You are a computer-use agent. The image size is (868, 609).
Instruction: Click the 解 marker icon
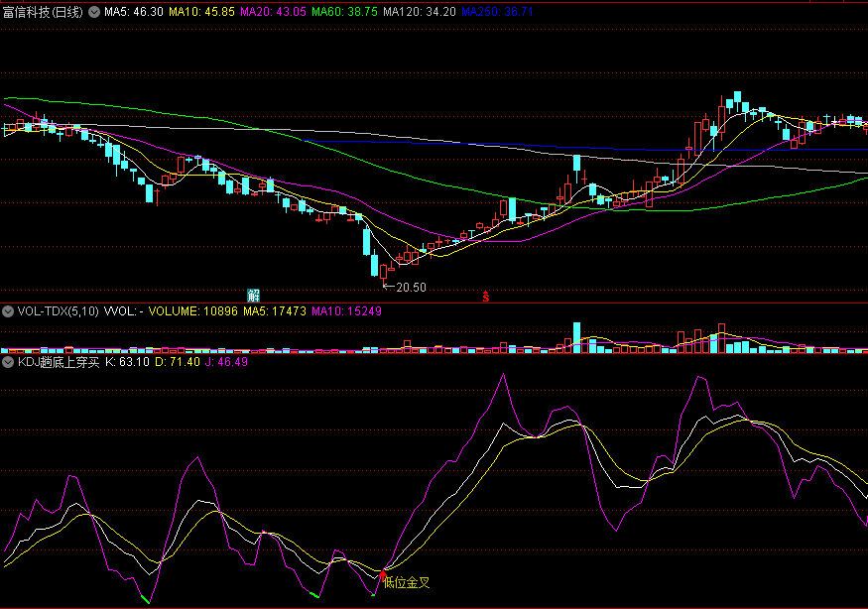pos(253,295)
